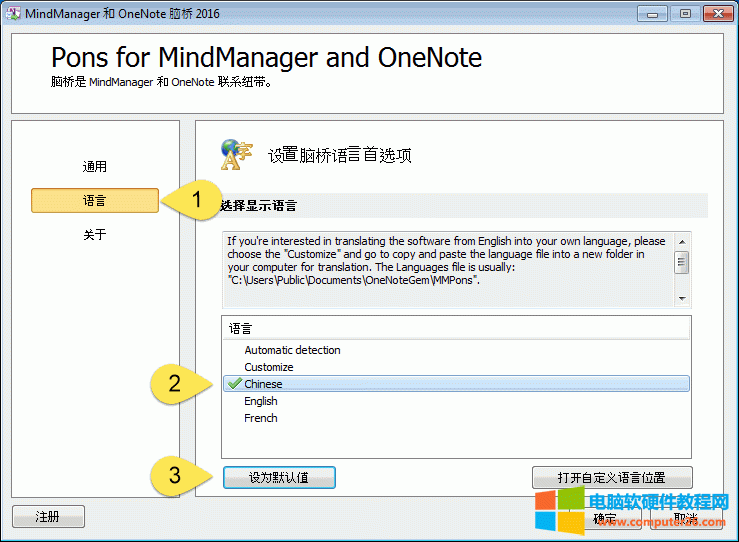Open the 通用 settings page
739x542 pixels.
(94, 167)
